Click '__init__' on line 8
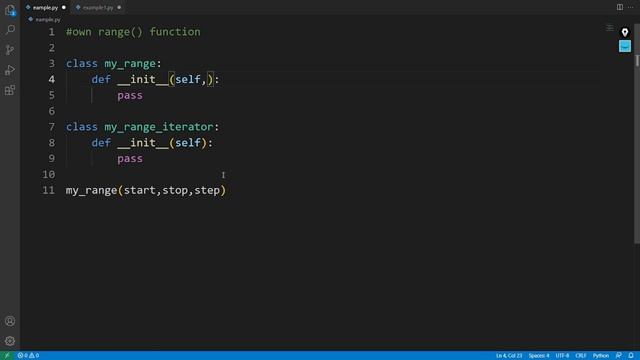The image size is (640, 360). click(x=142, y=143)
